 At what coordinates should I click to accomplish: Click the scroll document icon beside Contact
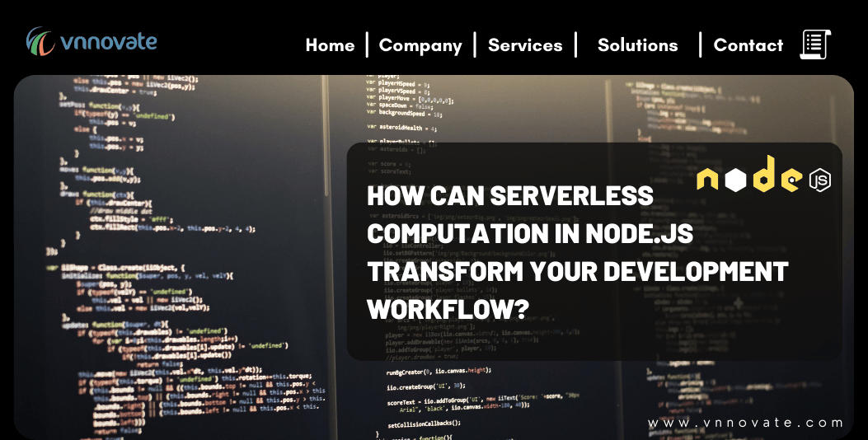814,44
